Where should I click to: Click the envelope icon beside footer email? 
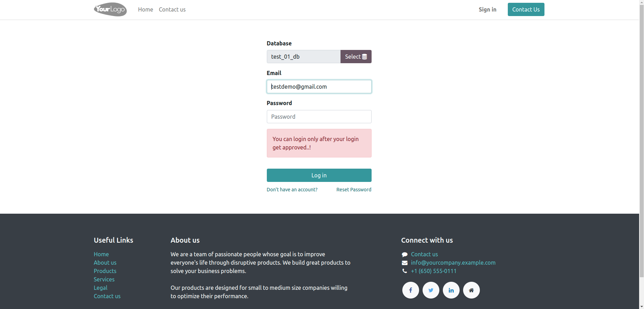click(x=404, y=263)
